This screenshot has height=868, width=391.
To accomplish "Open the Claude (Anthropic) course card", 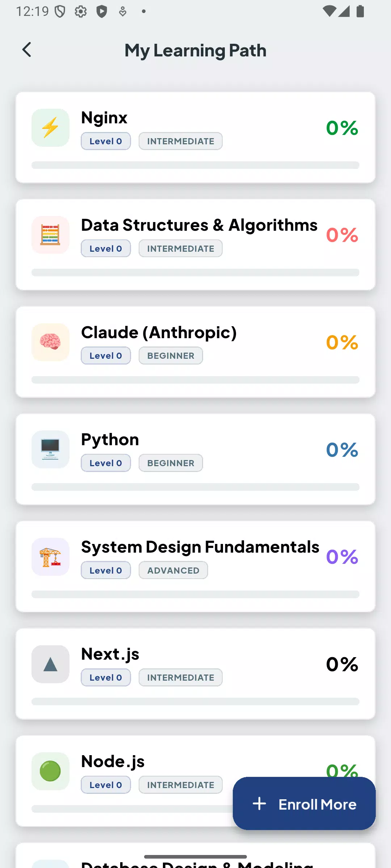I will pyautogui.click(x=195, y=352).
